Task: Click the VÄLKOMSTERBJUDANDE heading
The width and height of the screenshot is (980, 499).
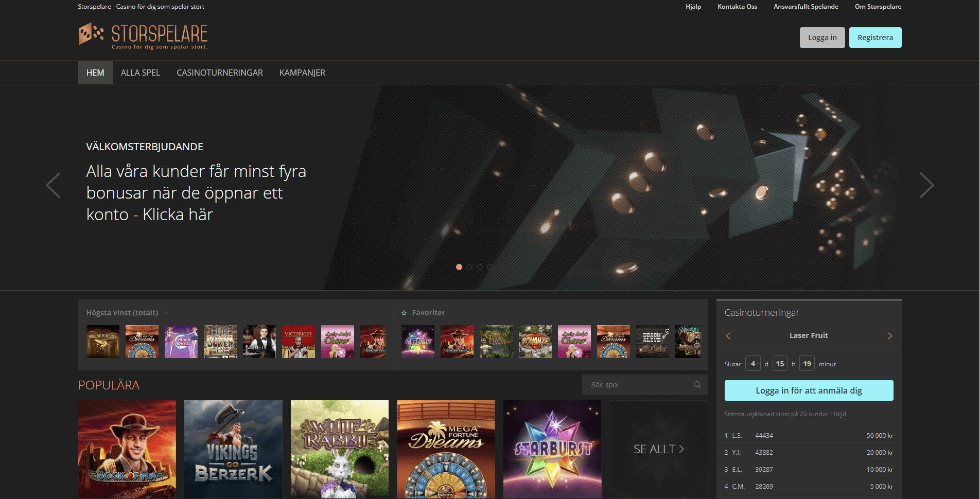Action: [x=145, y=147]
